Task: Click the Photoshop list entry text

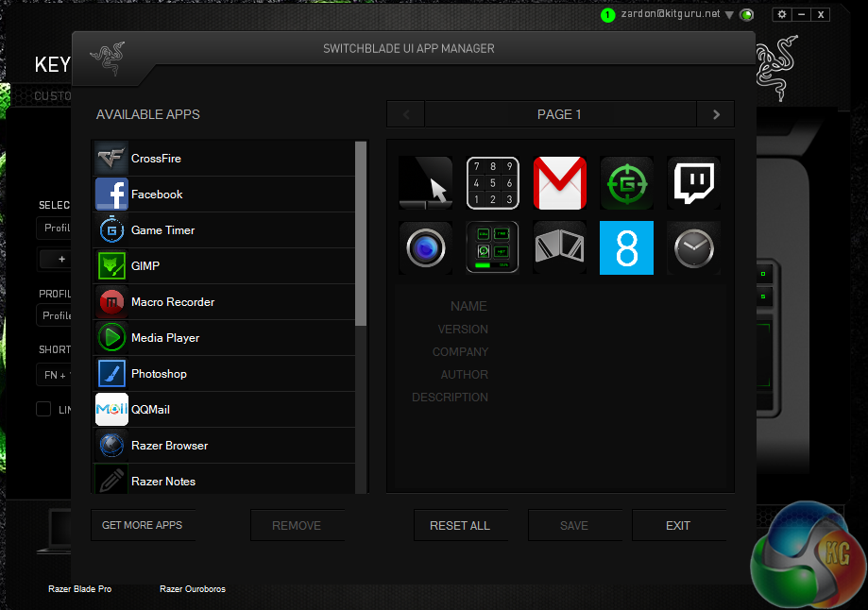Action: click(159, 374)
